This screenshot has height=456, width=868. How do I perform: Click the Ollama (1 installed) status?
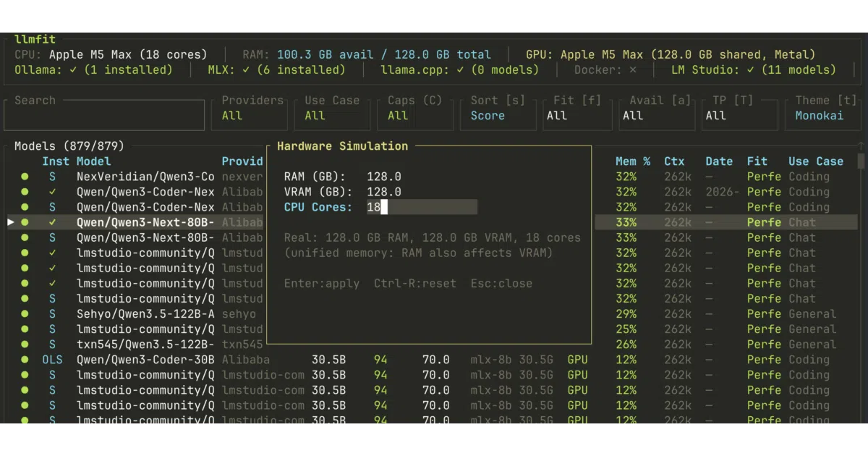pos(93,69)
